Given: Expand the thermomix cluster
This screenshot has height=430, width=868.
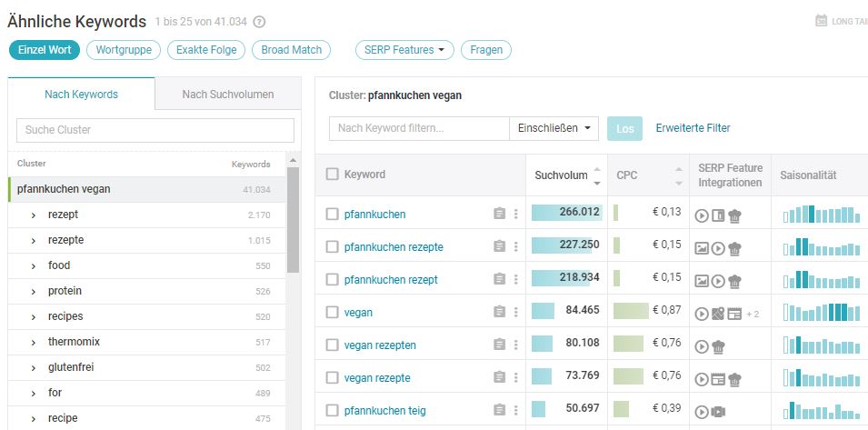Looking at the screenshot, I should [x=34, y=343].
